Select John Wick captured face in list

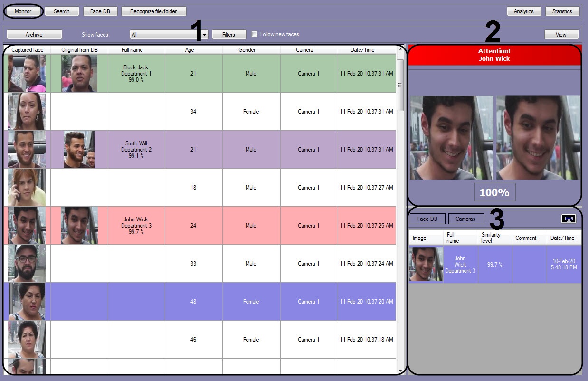click(x=27, y=225)
